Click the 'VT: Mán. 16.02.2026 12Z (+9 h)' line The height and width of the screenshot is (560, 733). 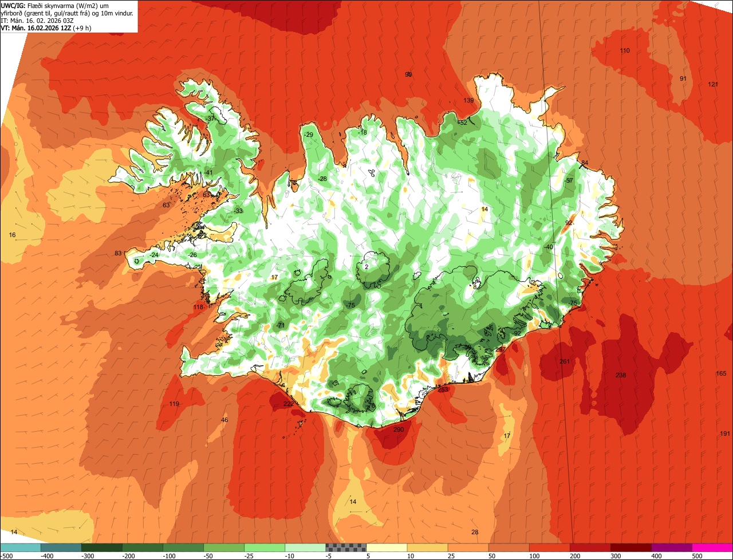click(x=46, y=27)
